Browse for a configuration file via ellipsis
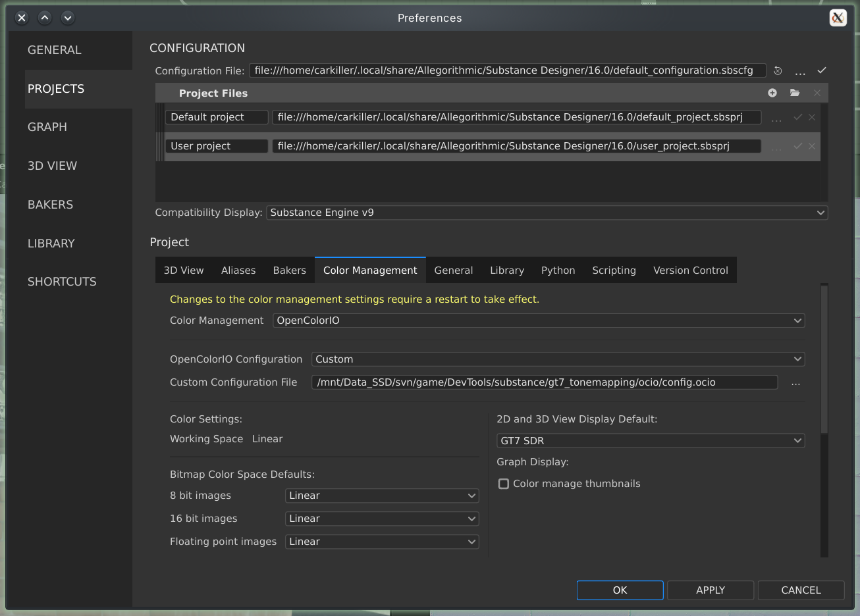Screen dimensions: 860x616 coord(800,72)
